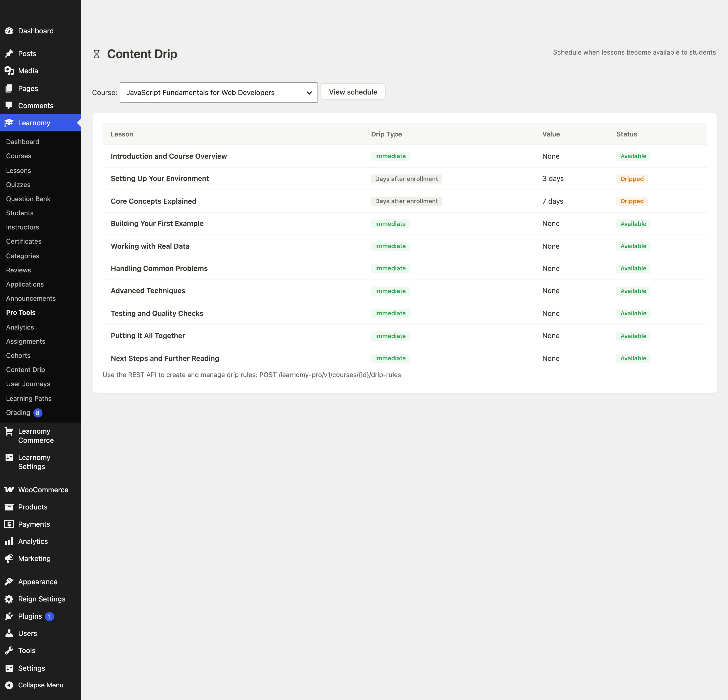
Task: Click the Tools wrench icon
Action: point(9,651)
